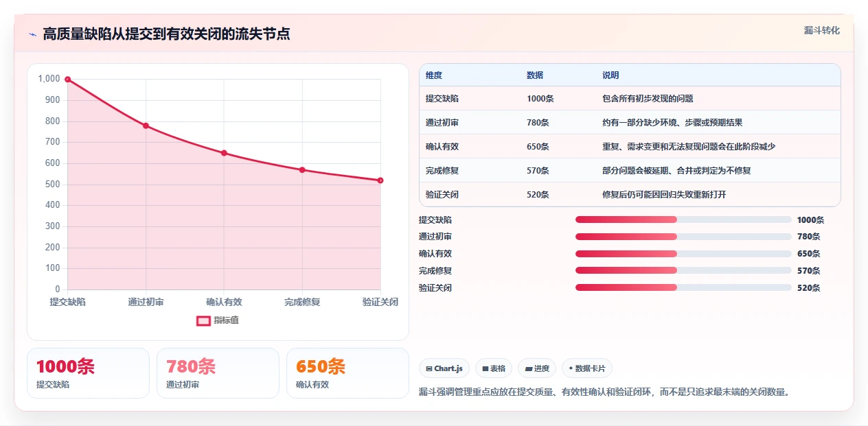
Task: Click the chart data point above 通过初审
Action: 146,126
